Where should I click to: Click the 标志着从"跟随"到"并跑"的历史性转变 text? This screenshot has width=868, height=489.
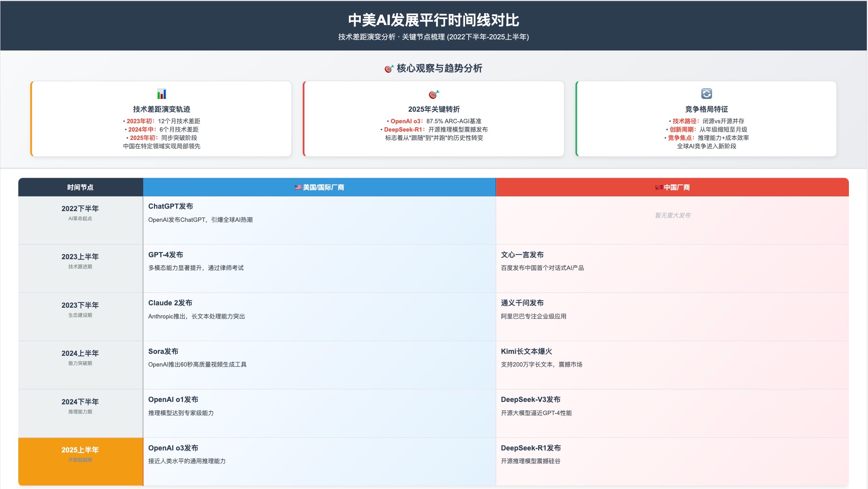point(434,138)
